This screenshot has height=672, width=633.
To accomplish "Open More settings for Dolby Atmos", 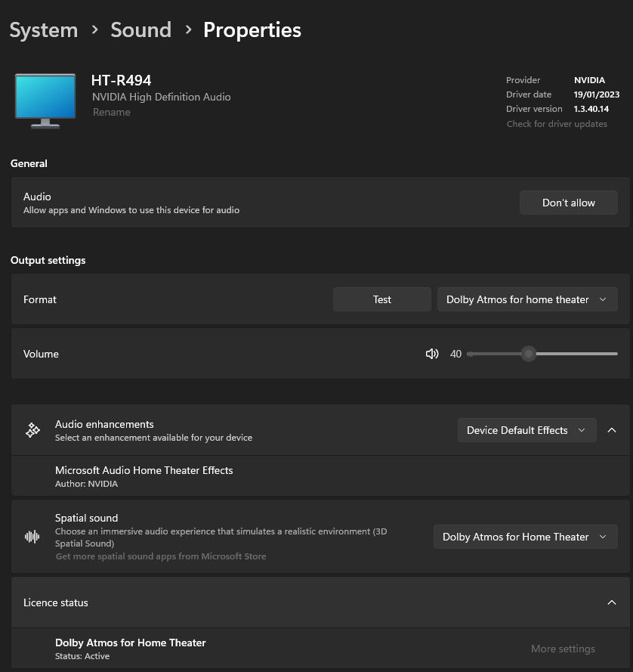I will 563,649.
